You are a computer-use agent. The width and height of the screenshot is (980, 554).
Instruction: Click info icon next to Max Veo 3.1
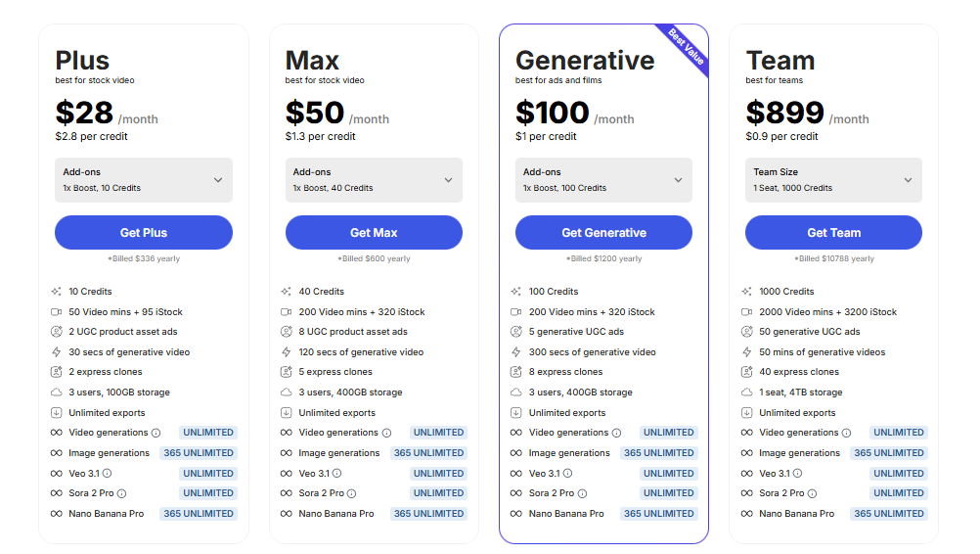pyautogui.click(x=337, y=474)
